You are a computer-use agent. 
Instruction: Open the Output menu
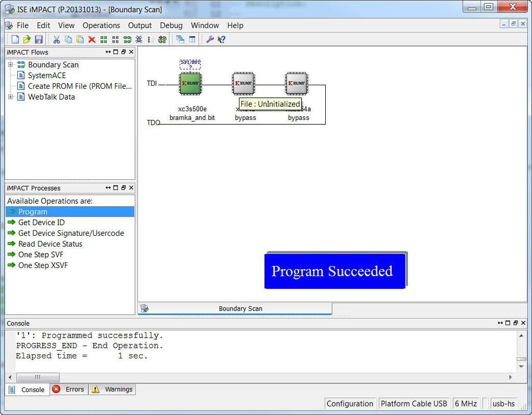click(x=140, y=25)
